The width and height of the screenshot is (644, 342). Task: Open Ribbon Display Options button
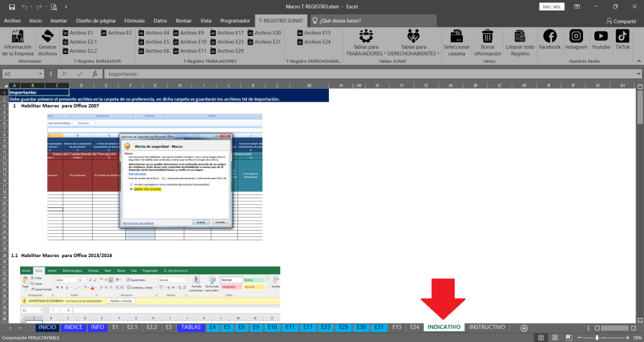click(577, 6)
